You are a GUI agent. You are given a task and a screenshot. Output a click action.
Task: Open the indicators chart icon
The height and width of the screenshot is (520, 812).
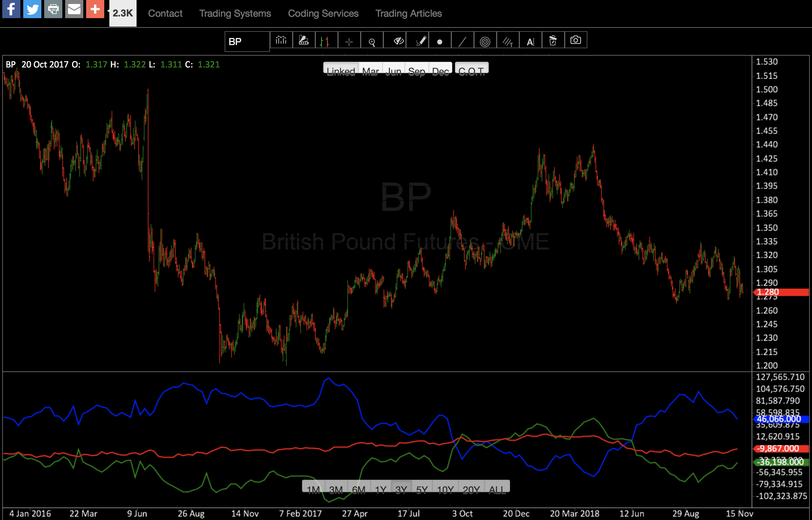281,41
